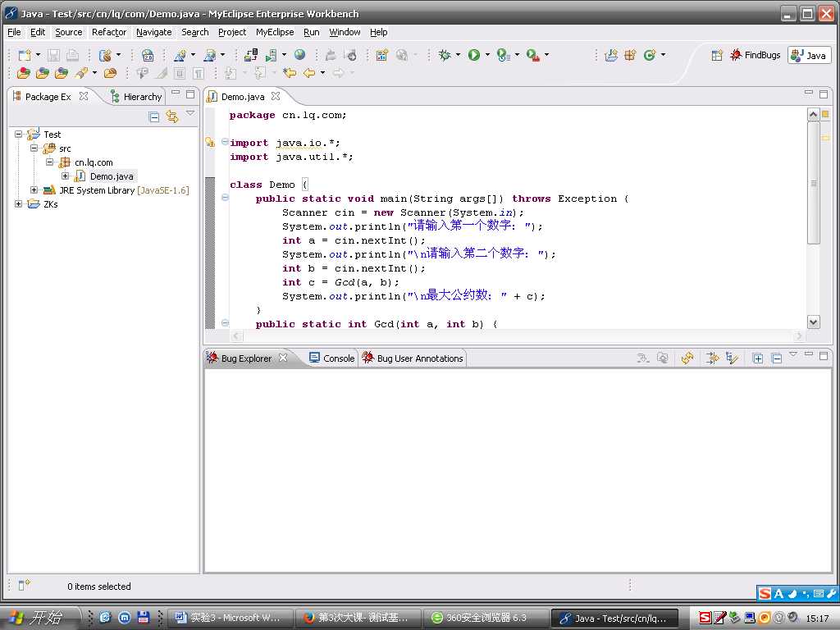This screenshot has height=630, width=840.
Task: Open the 360 browser taskbar window
Action: pyautogui.click(x=486, y=618)
